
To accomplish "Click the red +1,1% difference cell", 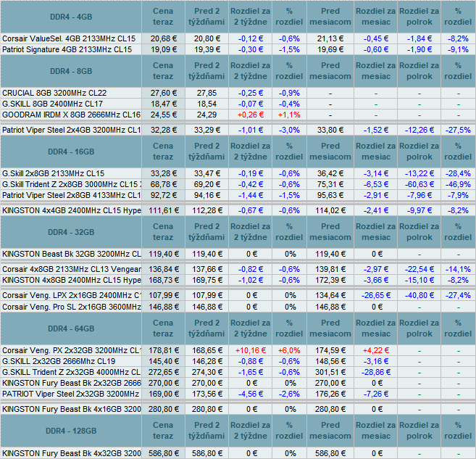I will (x=289, y=115).
